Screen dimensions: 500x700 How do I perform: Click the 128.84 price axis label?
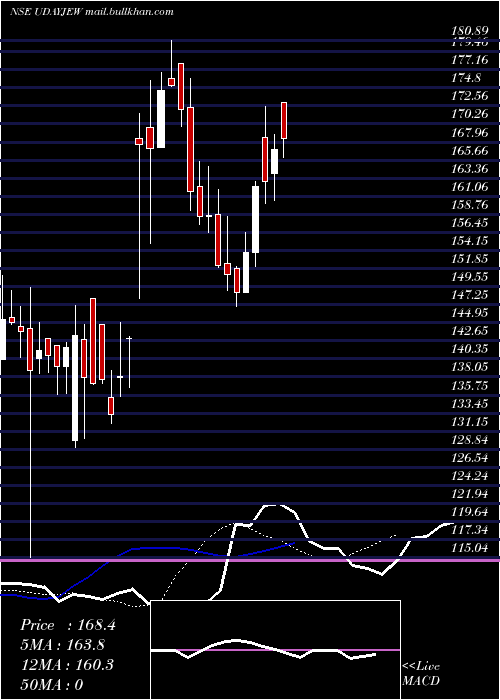pos(469,440)
